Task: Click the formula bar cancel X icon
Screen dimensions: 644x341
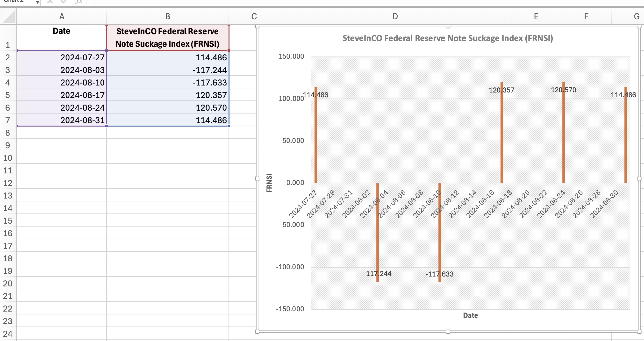Action: click(50, 2)
